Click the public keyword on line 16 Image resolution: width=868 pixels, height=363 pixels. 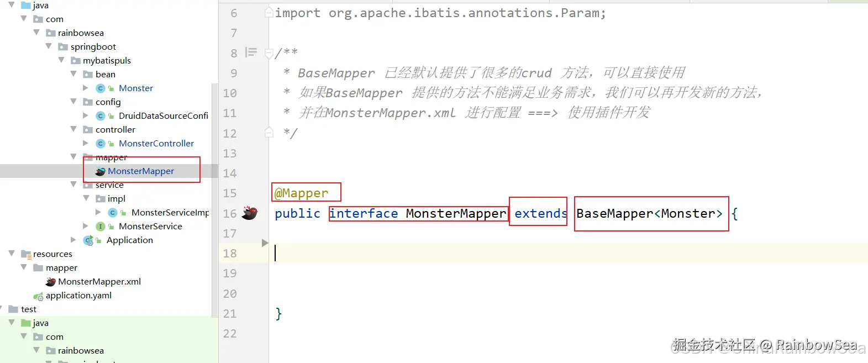pos(297,213)
